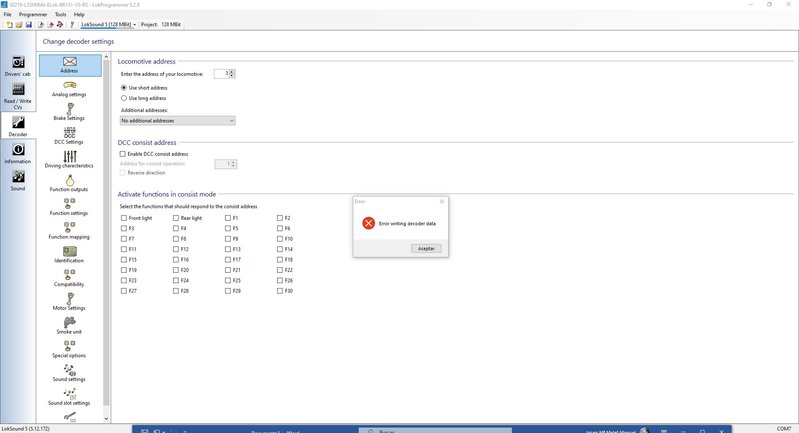This screenshot has width=799, height=433.
Task: Open the Read / Write CVs view
Action: [x=18, y=96]
